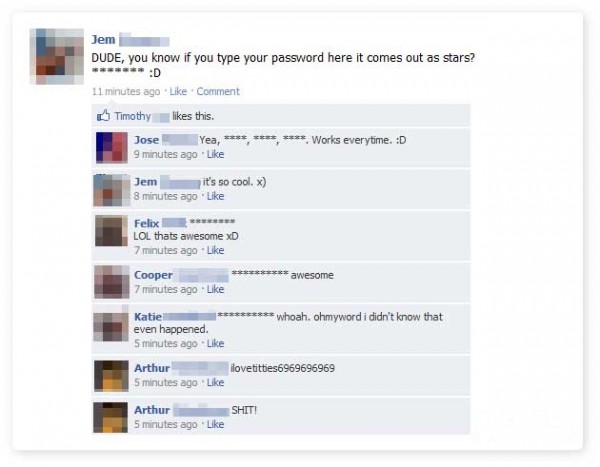Screen dimensions: 600x467
Task: Open Timothy's profile from likes line
Action: coord(133,116)
